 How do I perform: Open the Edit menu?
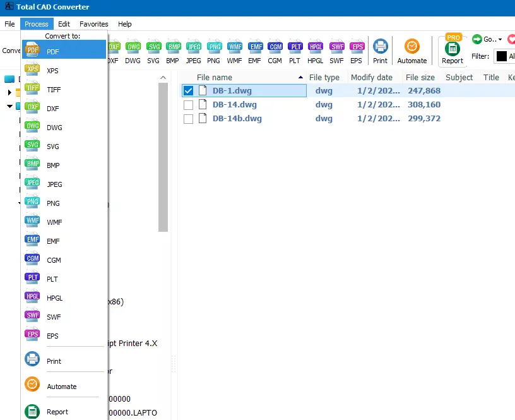pos(64,24)
